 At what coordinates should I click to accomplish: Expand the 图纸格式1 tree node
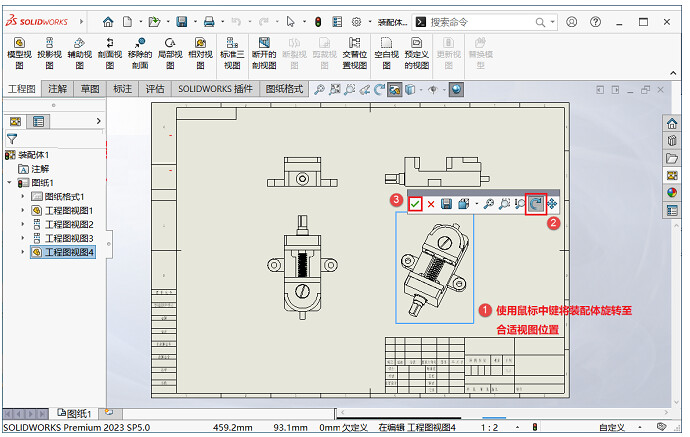pyautogui.click(x=22, y=197)
